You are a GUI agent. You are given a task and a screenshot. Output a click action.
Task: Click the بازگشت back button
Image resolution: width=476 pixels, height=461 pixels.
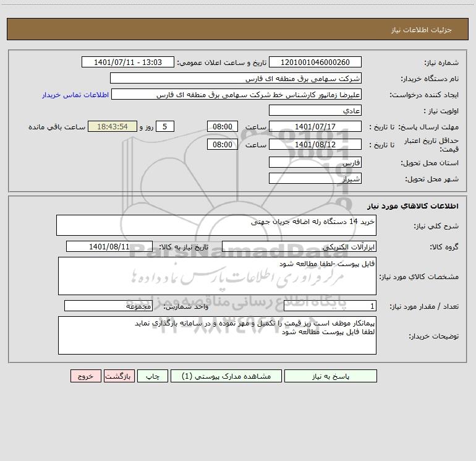click(119, 376)
